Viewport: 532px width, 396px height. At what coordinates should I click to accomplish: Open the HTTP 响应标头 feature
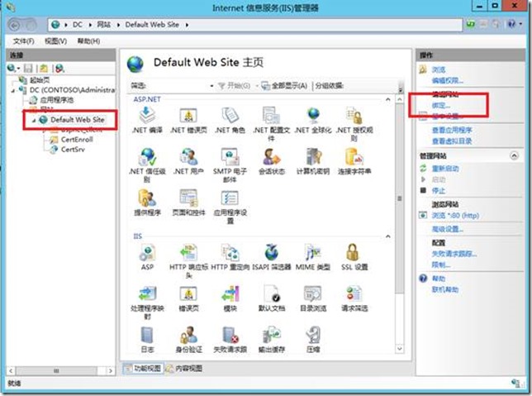pyautogui.click(x=188, y=261)
